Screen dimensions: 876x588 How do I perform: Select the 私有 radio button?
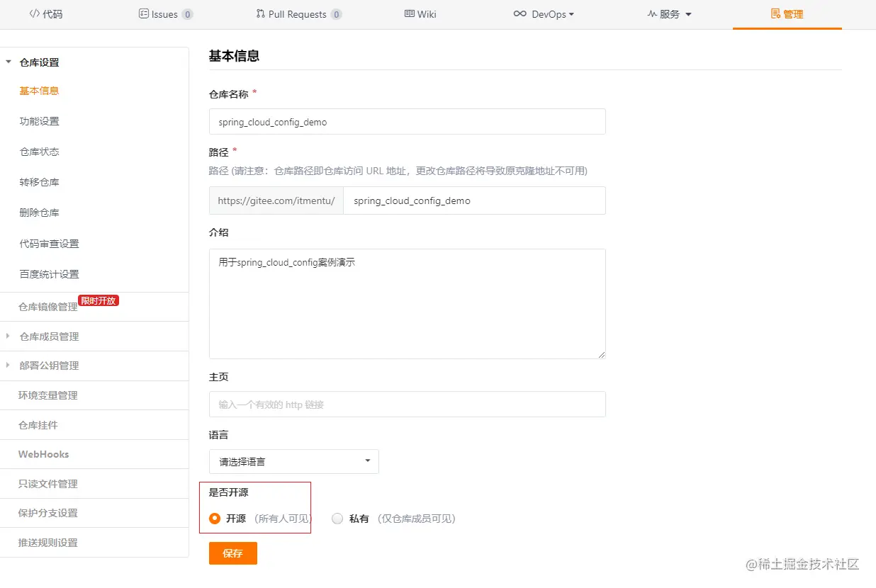337,519
